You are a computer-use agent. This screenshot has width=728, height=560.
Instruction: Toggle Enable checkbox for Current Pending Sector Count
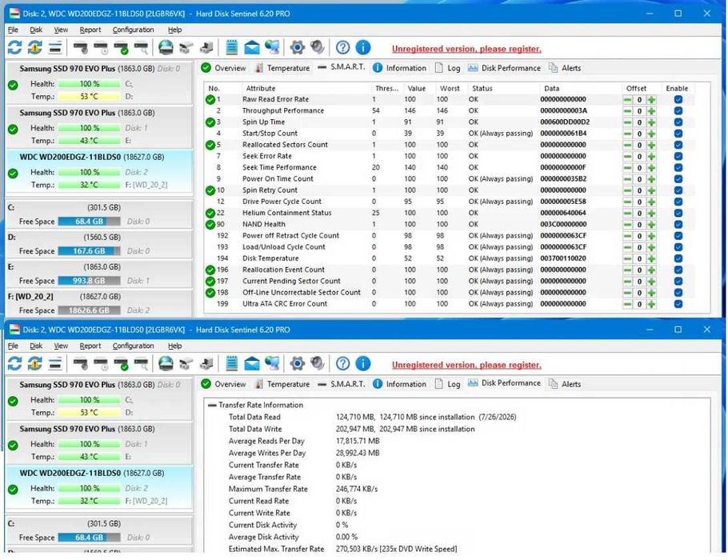point(678,282)
